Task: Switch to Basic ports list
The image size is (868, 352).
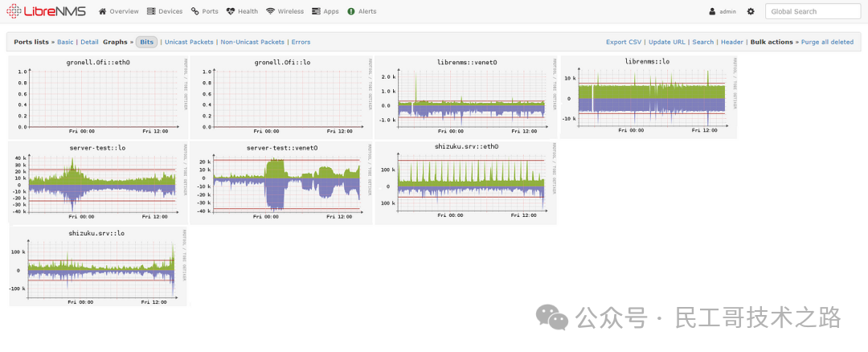Action: tap(65, 42)
